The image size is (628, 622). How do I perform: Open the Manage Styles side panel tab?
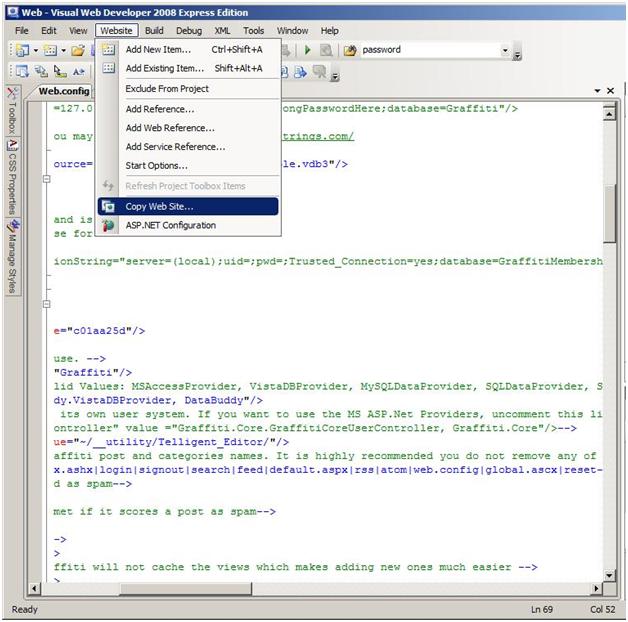coord(12,257)
